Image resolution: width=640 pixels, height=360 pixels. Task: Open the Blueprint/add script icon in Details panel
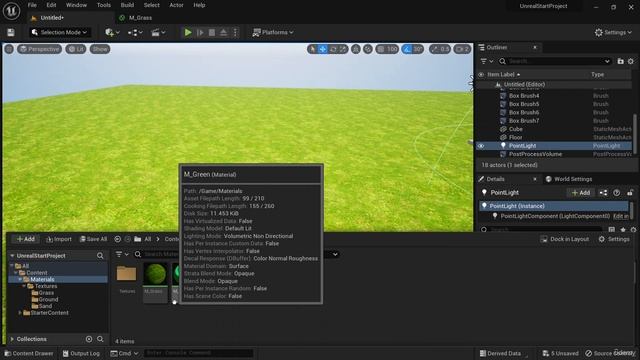[603, 193]
